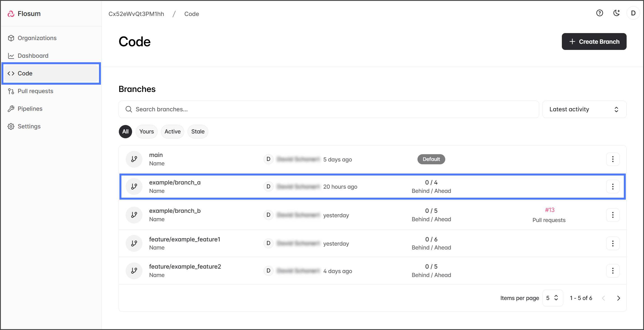The height and width of the screenshot is (330, 644).
Task: Go to next page of branches
Action: tap(618, 298)
